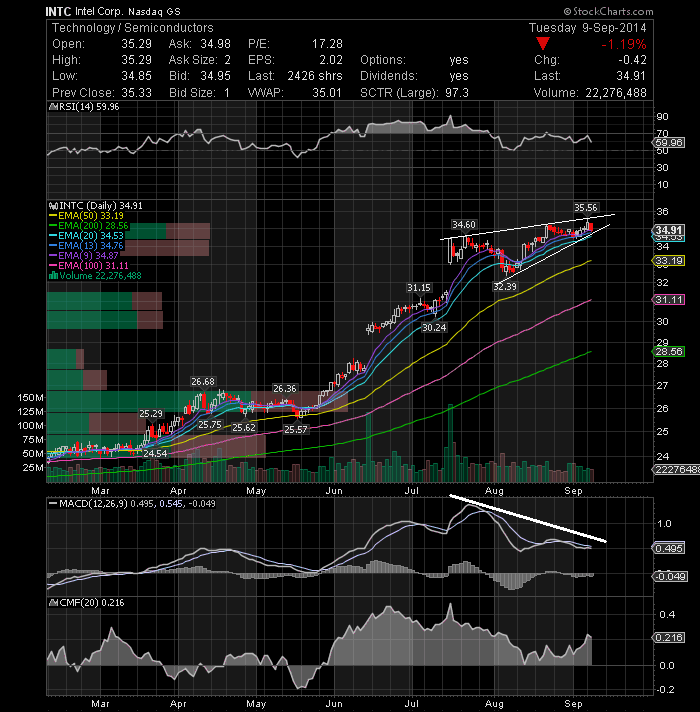This screenshot has height=712, width=700.
Task: Click the 24.54 price annotation
Action: point(155,453)
